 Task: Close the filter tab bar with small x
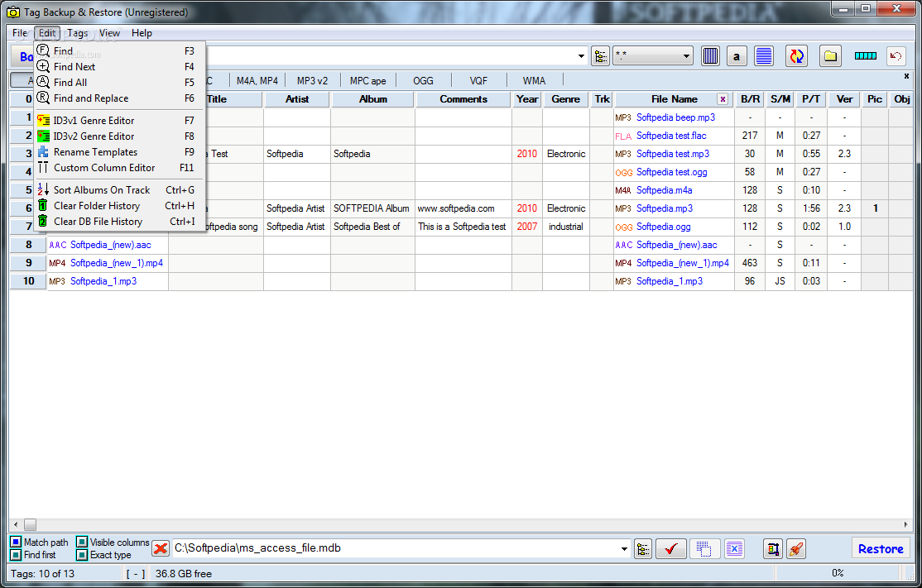tap(906, 76)
